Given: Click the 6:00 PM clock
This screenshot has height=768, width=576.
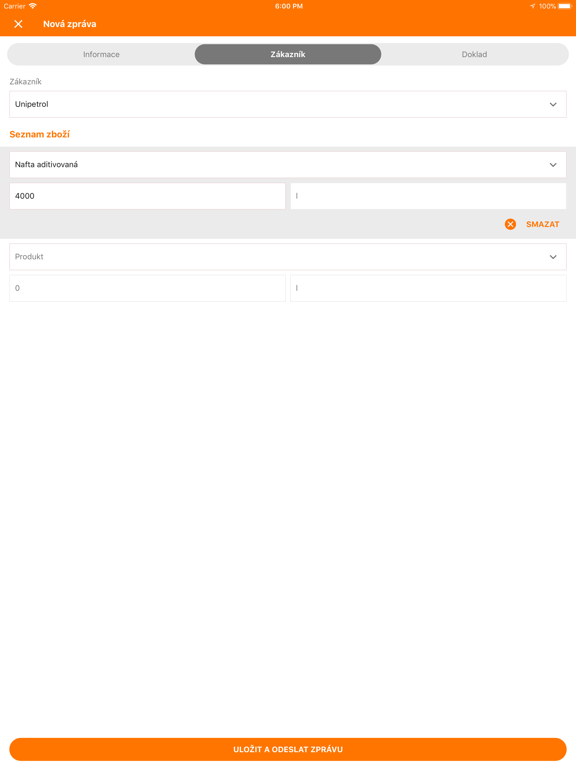Looking at the screenshot, I should pos(289,6).
